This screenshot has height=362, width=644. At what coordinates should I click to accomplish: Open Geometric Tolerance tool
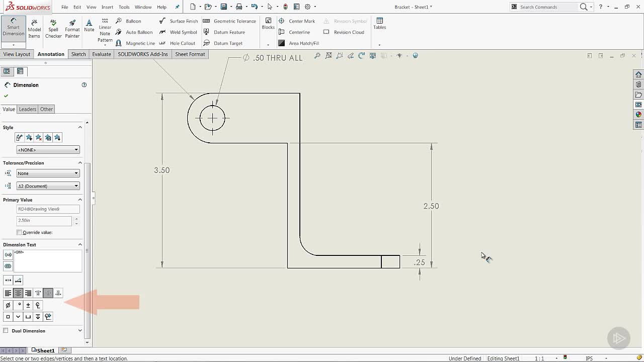[x=229, y=21]
